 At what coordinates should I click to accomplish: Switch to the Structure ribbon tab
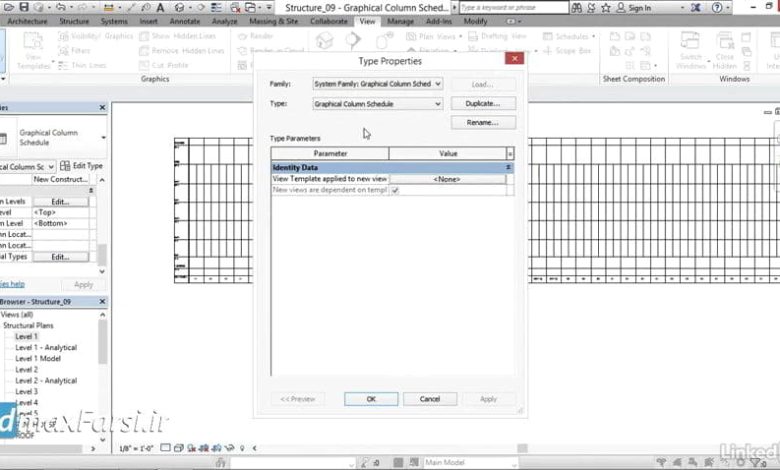point(74,21)
